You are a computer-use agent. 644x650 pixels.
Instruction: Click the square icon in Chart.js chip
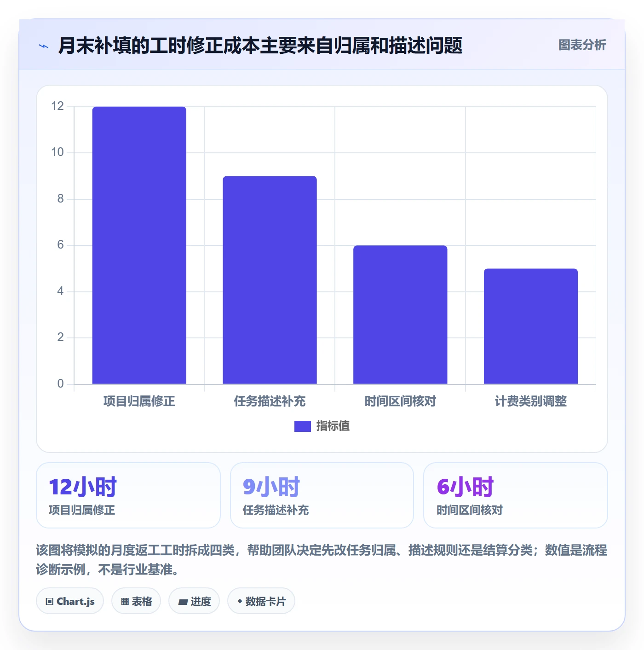(x=50, y=602)
